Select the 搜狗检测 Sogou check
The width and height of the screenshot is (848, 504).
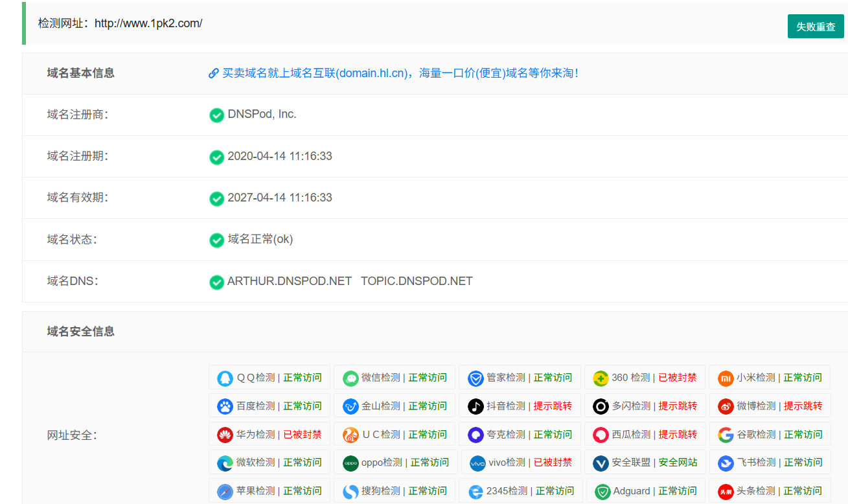[395, 491]
